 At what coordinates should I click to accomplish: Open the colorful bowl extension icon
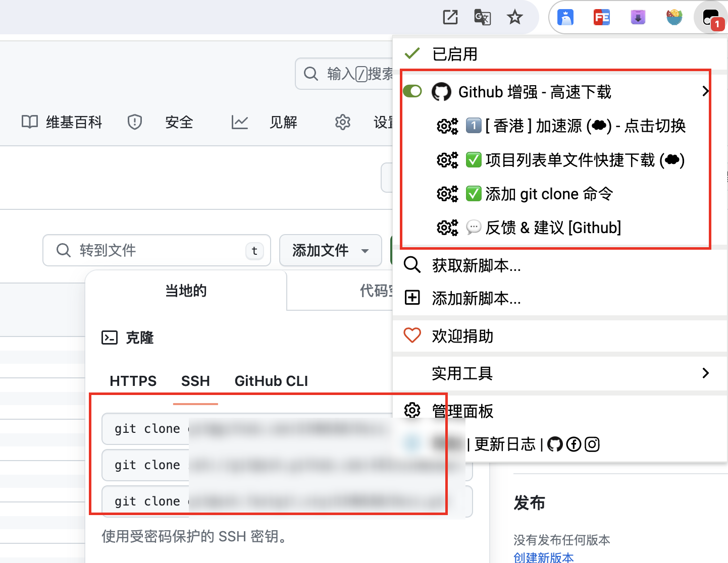(x=674, y=17)
